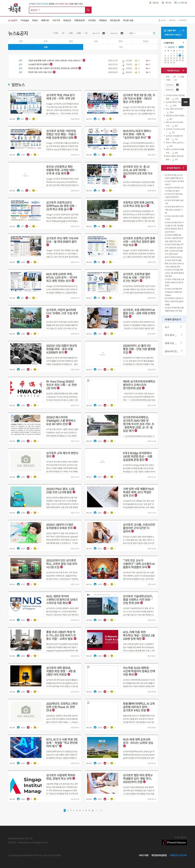Open the 구인구직 navigation menu
This screenshot has width=195, height=868.
56,20
